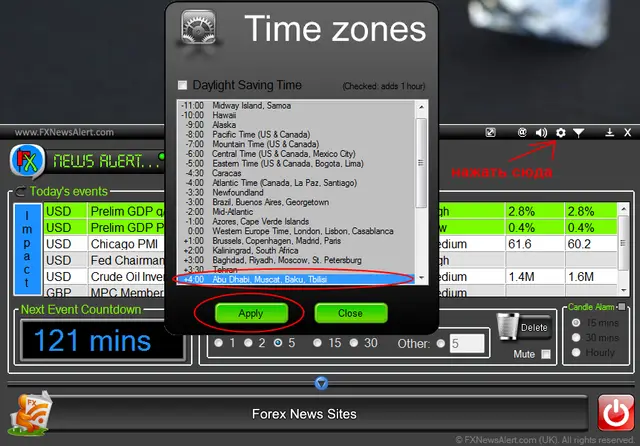Select Alaska -9:00 time zone

[x=297, y=125]
